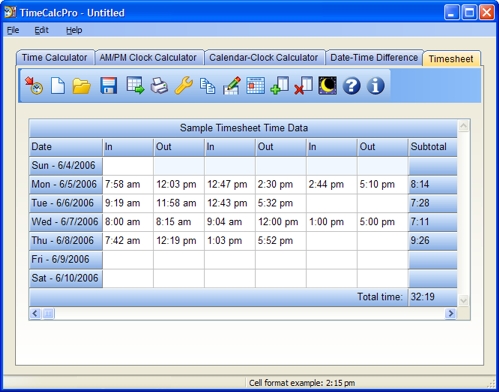Open settings with the wrench icon

(184, 85)
